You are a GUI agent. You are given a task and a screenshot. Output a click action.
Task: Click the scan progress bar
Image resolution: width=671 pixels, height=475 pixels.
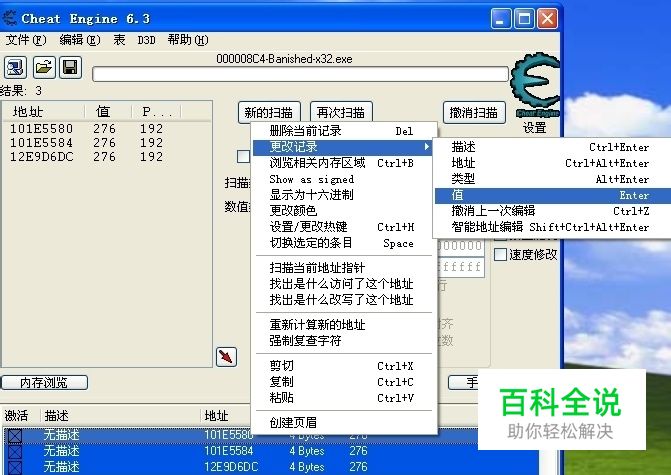click(300, 74)
